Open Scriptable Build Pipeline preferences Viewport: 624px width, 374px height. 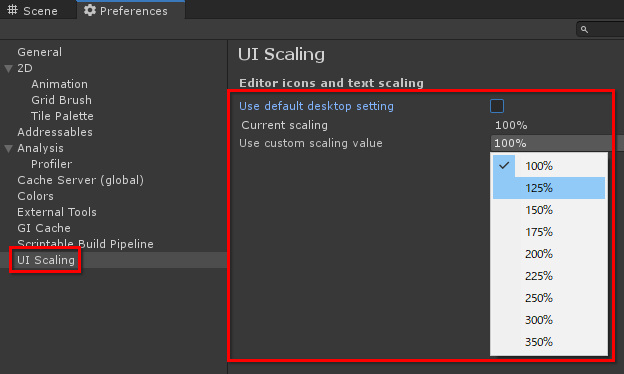coord(85,243)
